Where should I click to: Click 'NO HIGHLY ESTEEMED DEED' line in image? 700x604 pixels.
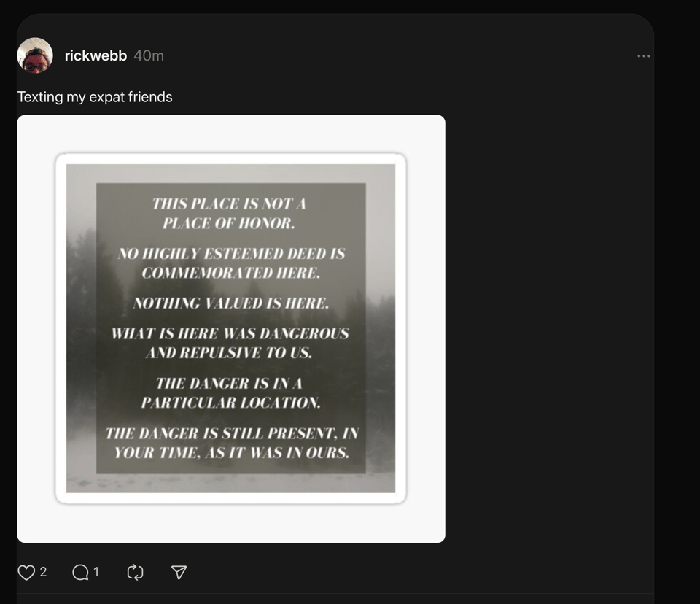pos(230,263)
